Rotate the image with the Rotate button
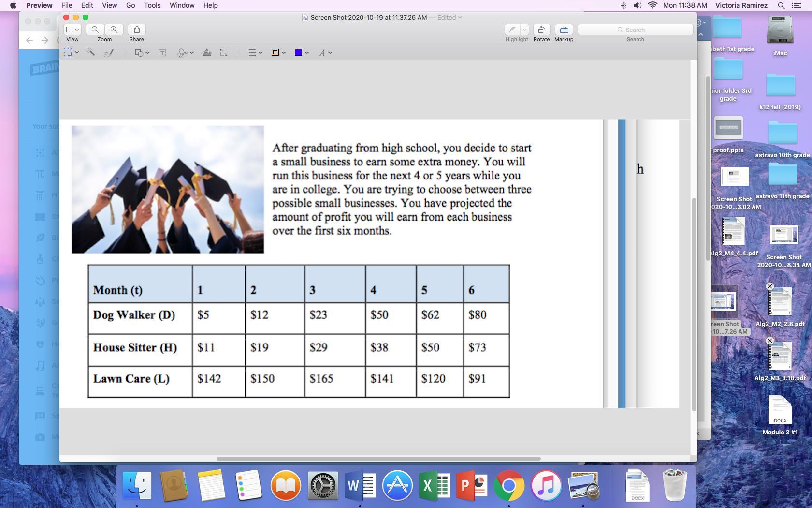 (542, 30)
